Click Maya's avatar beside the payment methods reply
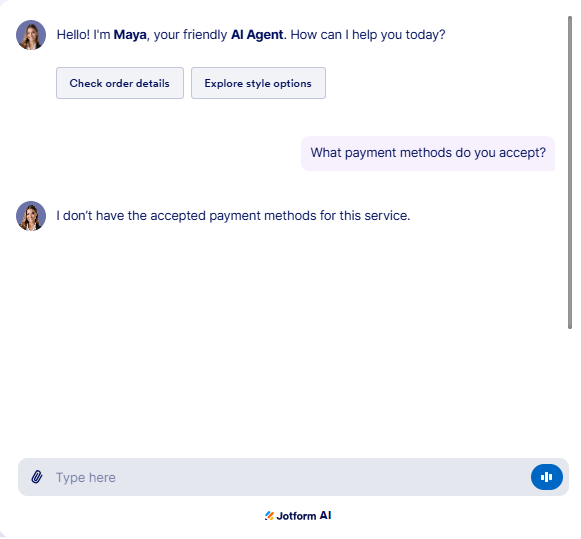 click(x=31, y=216)
